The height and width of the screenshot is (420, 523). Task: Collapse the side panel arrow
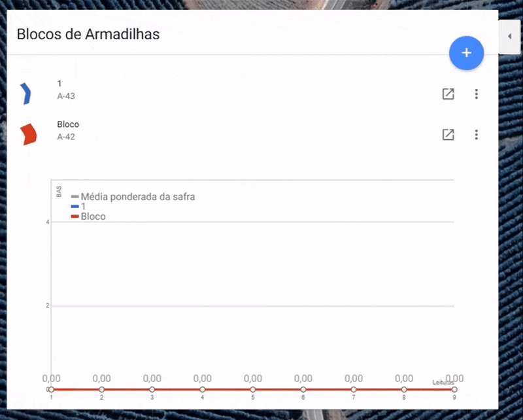(x=509, y=37)
